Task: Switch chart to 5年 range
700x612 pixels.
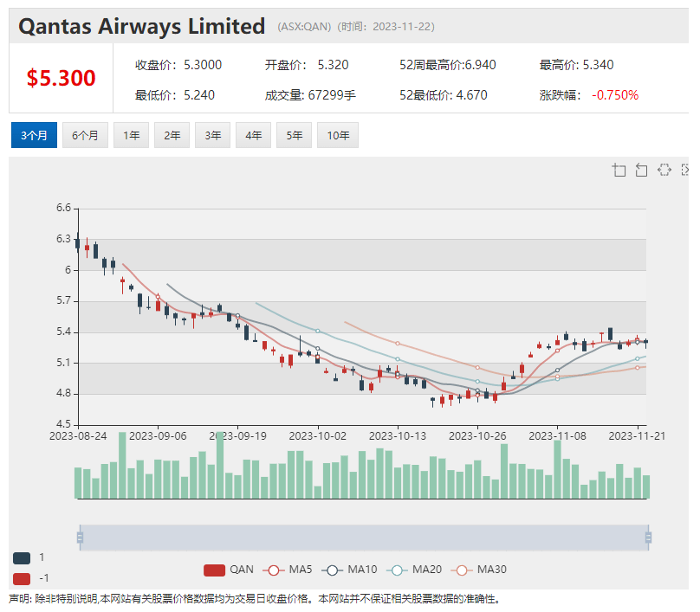Action: click(x=295, y=135)
